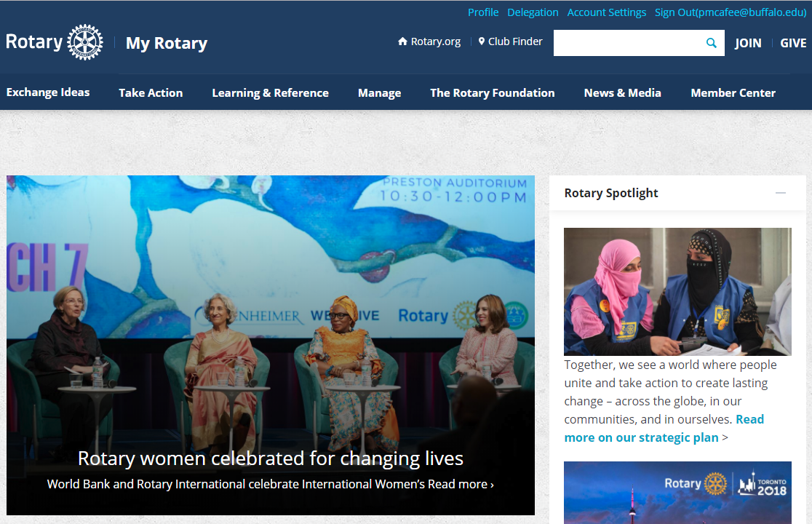Click the map pin Club Finder icon
Viewport: 812px width, 524px height.
(x=482, y=41)
